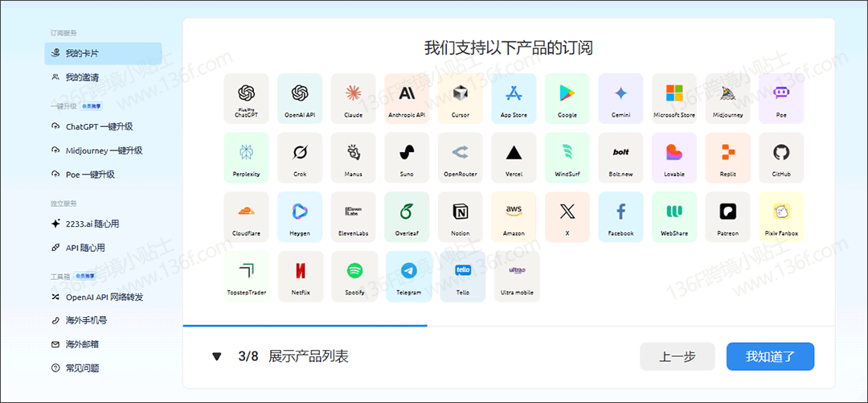Click the 我们支持以下产品的订阅 heading
Screen dimensions: 868x403
509,48
